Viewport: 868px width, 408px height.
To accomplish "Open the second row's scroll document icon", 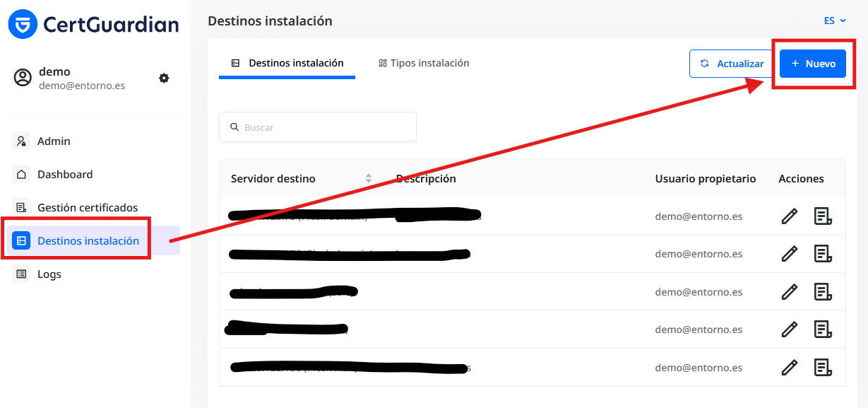I will [823, 254].
